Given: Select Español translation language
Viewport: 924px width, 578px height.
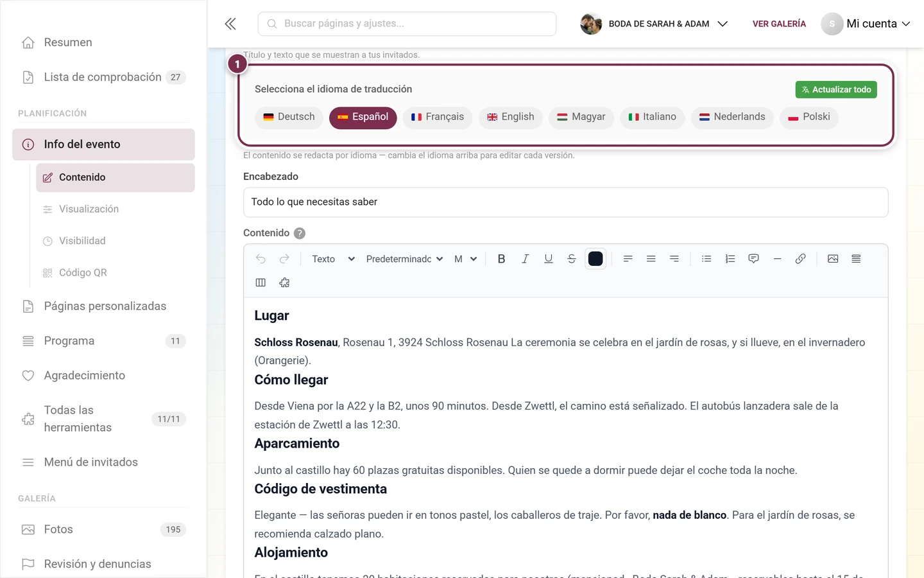Looking at the screenshot, I should (x=363, y=117).
